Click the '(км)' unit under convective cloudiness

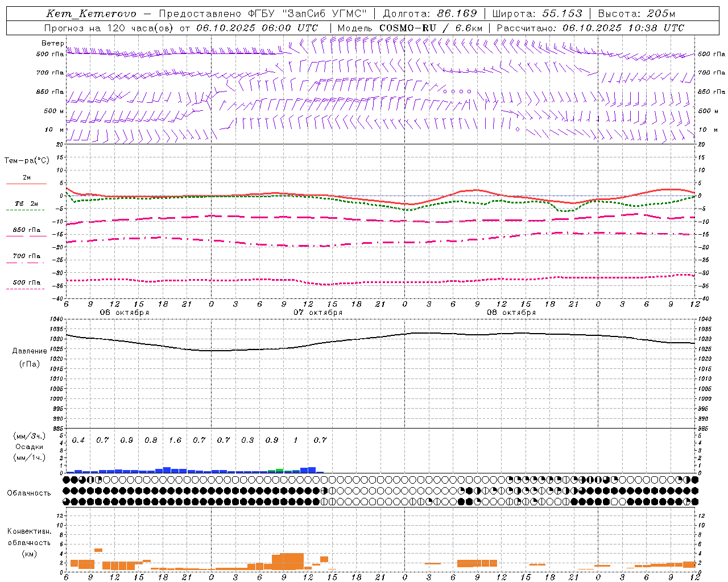pyautogui.click(x=29, y=554)
